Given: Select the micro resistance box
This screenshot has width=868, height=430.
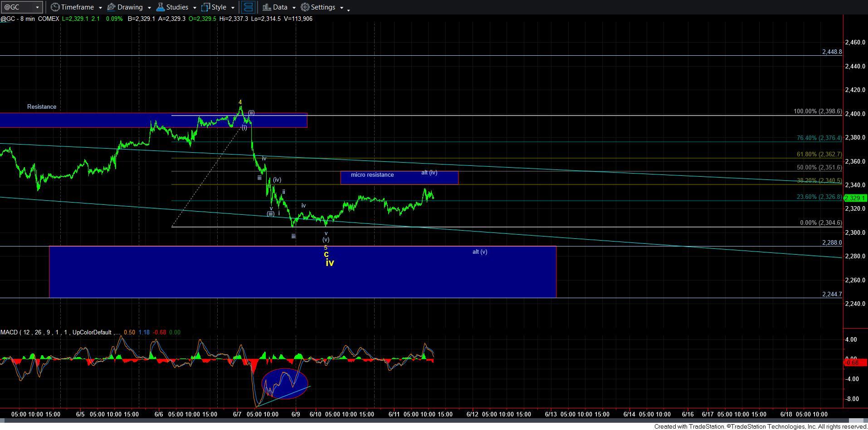Looking at the screenshot, I should pos(399,178).
